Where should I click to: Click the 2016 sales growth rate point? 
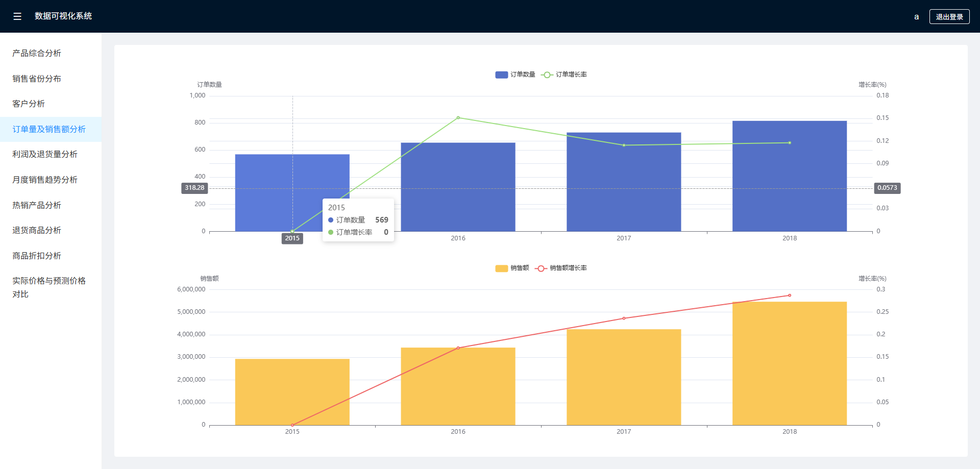(458, 348)
